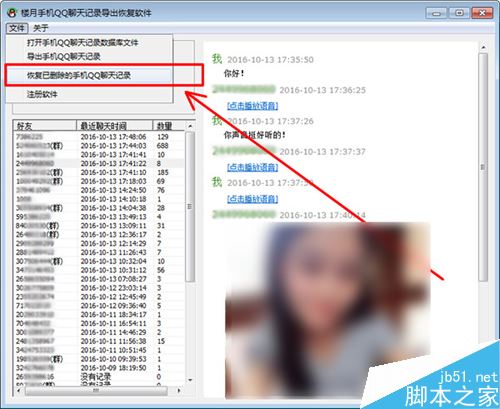Image resolution: width=500 pixels, height=409 pixels.
Task: Select row dated 2016-10-13 17:41:22
Action: pos(99,163)
